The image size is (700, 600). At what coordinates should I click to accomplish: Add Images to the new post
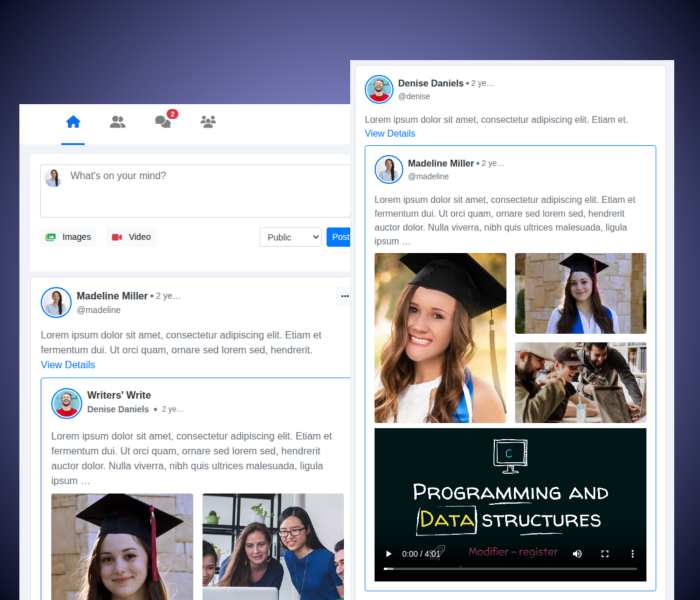[x=68, y=237]
